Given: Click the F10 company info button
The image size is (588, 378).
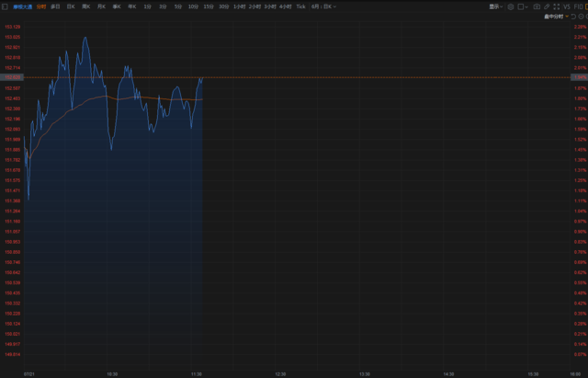Looking at the screenshot, I should tap(578, 6).
